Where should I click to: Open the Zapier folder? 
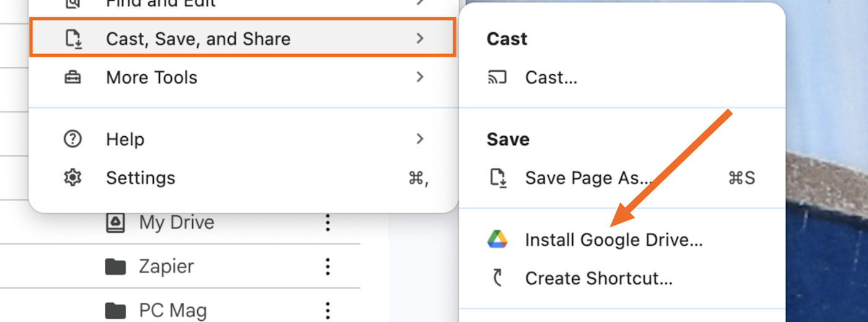click(x=166, y=267)
